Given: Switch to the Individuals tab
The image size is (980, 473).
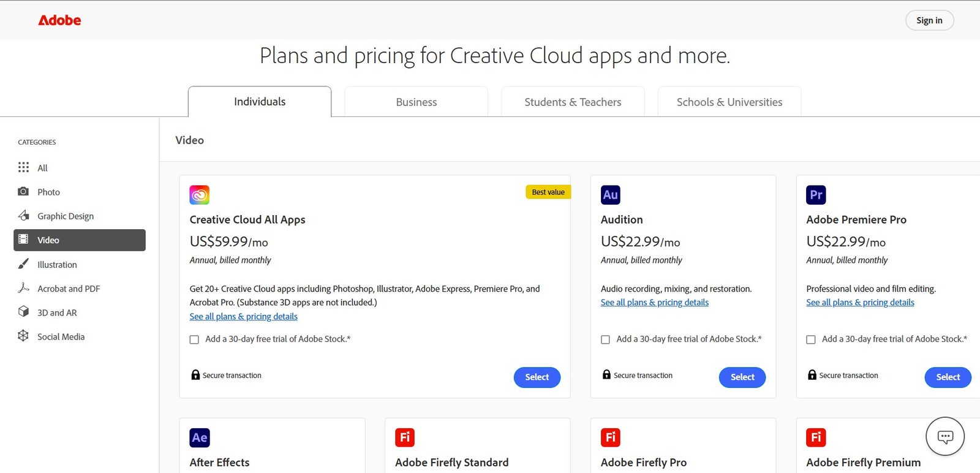Looking at the screenshot, I should [x=260, y=102].
